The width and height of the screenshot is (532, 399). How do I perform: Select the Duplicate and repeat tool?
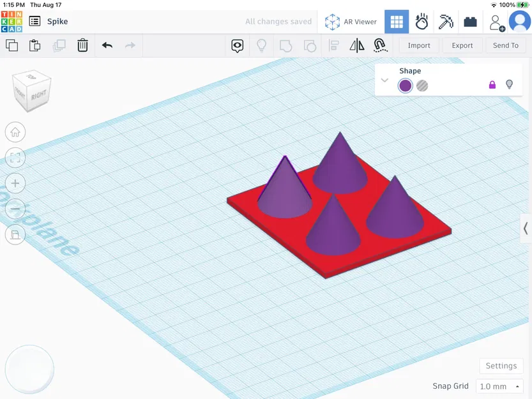pyautogui.click(x=58, y=45)
